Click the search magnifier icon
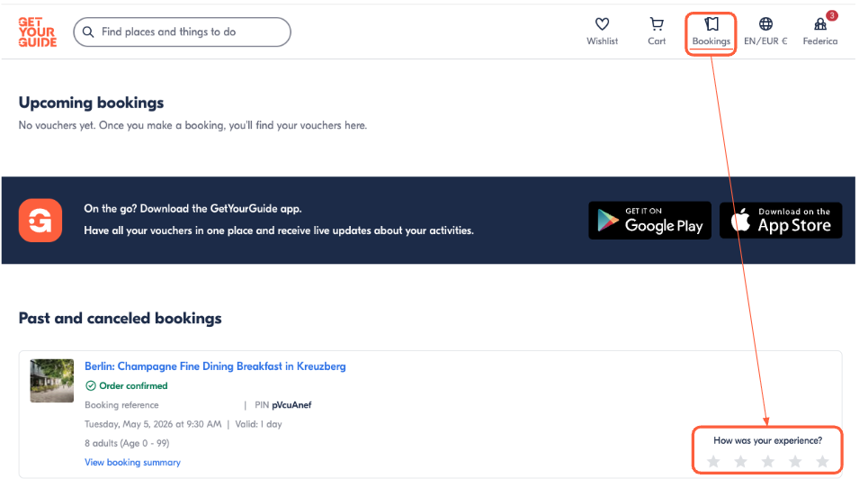 click(88, 32)
